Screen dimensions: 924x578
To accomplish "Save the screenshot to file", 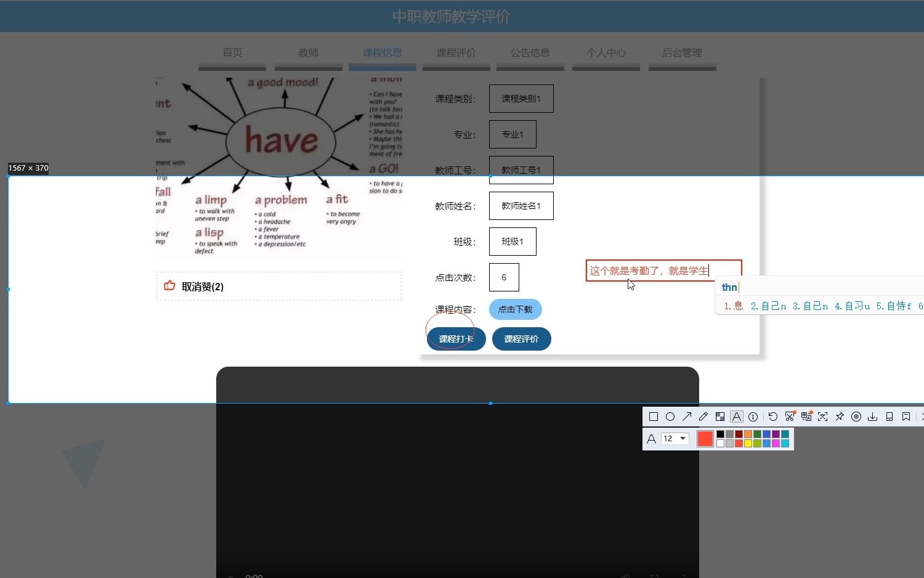I will pos(872,417).
